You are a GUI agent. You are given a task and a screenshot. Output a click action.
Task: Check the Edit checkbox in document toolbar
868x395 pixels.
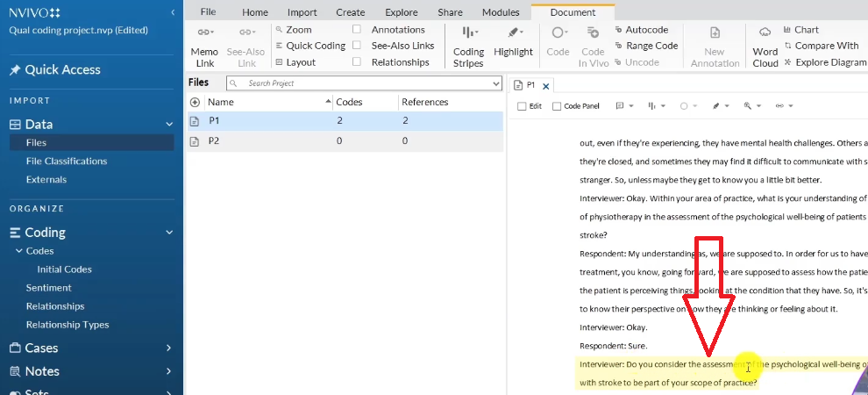pyautogui.click(x=523, y=106)
